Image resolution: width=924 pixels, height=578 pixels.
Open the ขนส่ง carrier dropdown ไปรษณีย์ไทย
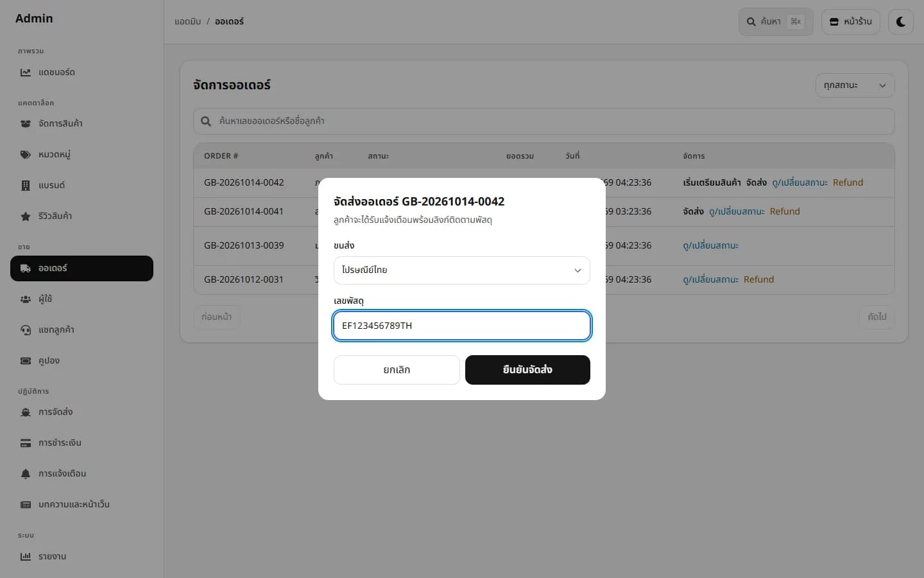pos(462,270)
